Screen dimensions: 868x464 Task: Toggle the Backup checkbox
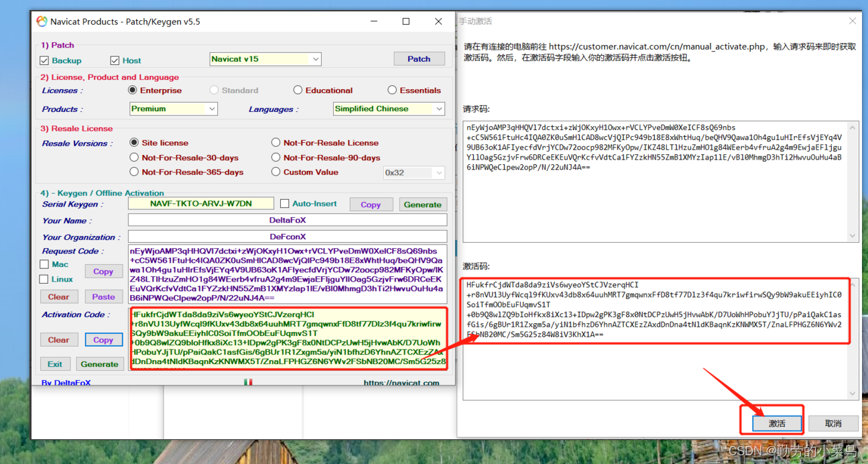pos(44,60)
